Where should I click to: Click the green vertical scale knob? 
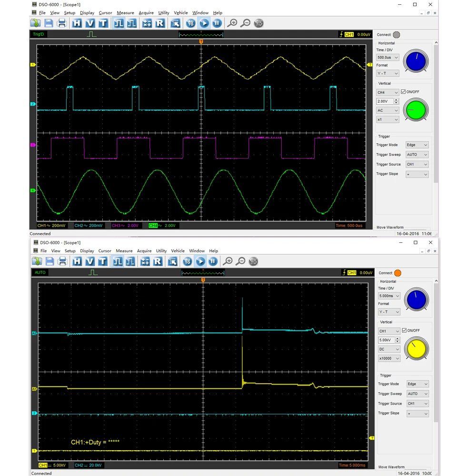pyautogui.click(x=415, y=110)
